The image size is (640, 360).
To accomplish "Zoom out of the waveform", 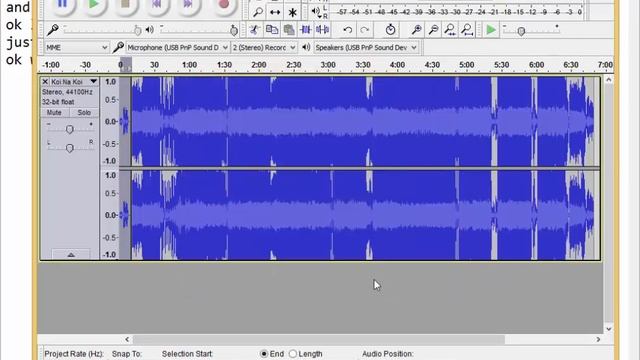I will pos(433,29).
